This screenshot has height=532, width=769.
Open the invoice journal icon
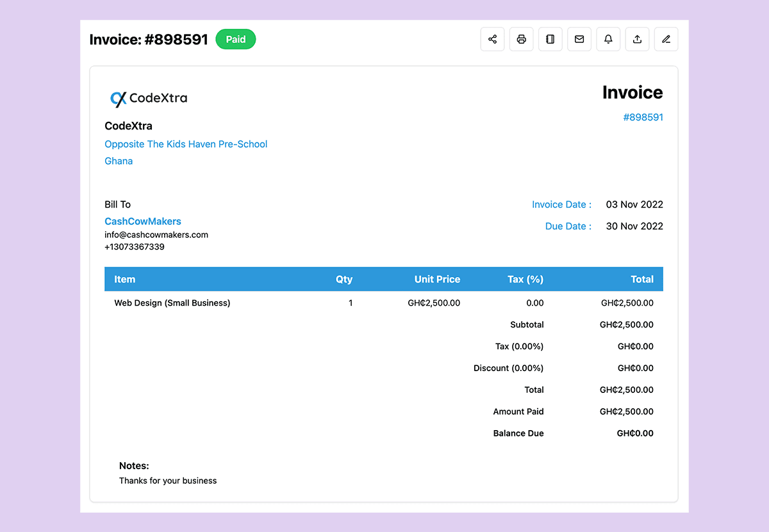tap(550, 39)
